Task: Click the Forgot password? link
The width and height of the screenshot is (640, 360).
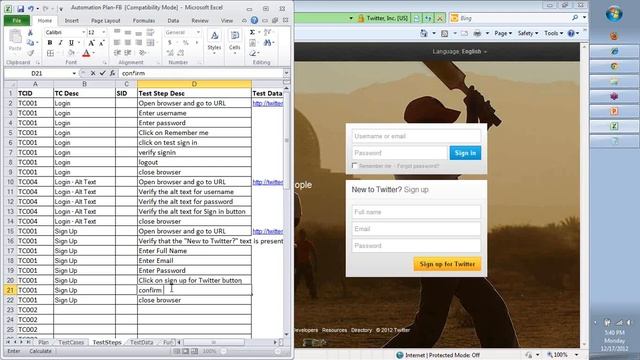Action: point(418,166)
